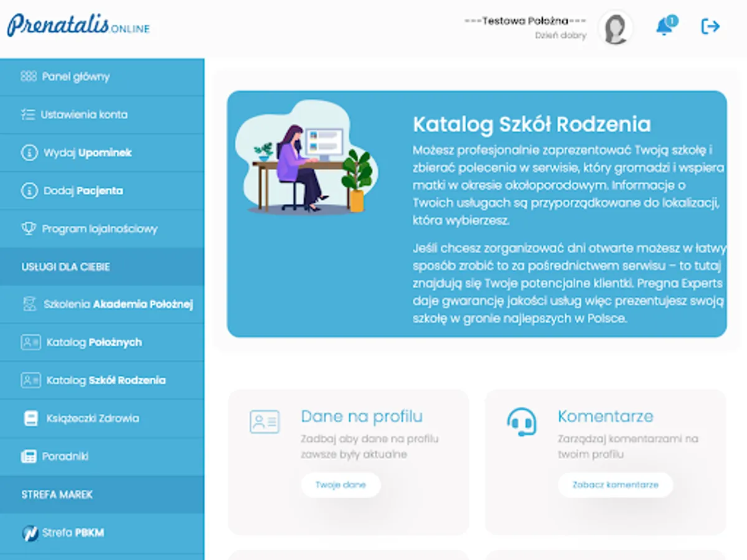Select Dodaj Pacjenta in the sidebar
Screen dimensions: 747x560
pos(102,191)
